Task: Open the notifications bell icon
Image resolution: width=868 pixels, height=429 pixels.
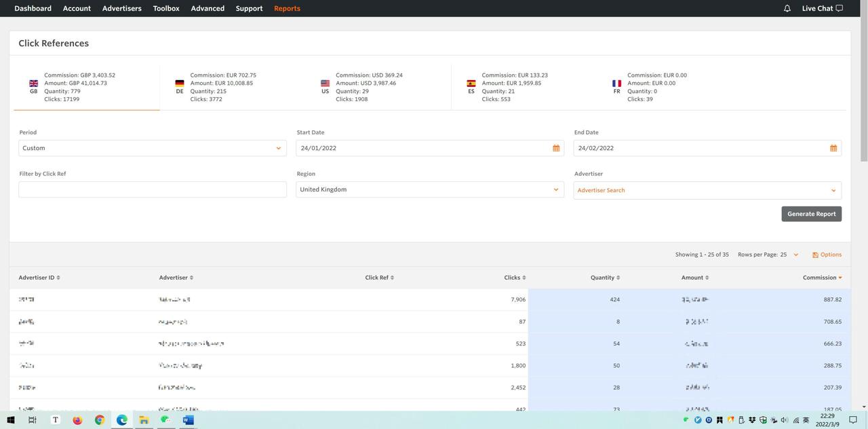Action: (x=787, y=8)
